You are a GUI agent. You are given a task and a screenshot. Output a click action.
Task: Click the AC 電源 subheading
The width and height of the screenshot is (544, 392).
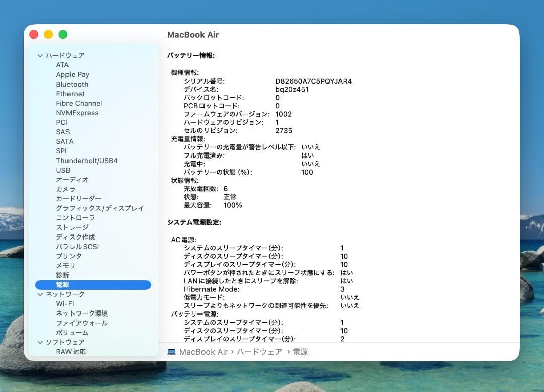183,240
